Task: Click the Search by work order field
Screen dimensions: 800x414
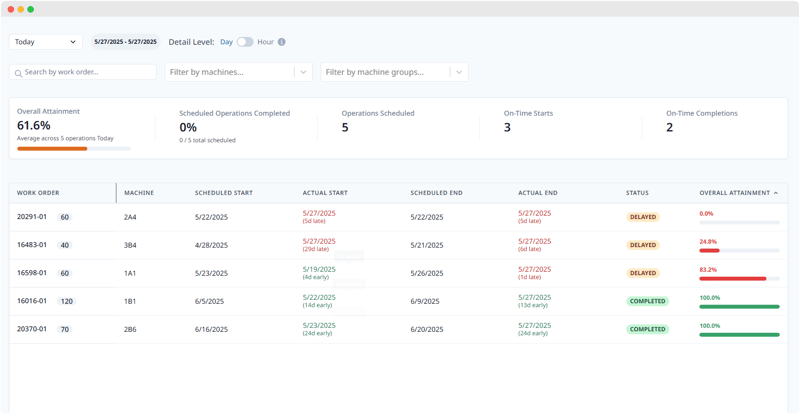Action: (x=83, y=72)
